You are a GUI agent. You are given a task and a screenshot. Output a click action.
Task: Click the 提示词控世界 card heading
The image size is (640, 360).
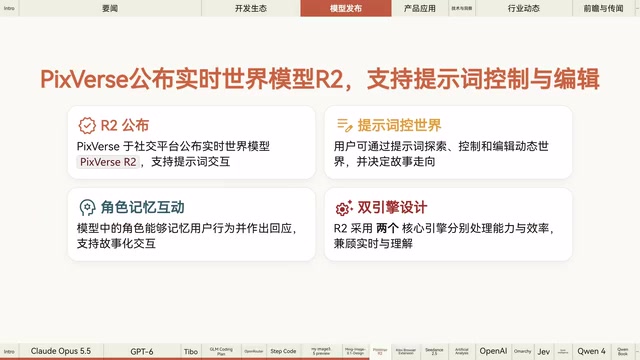coord(399,125)
